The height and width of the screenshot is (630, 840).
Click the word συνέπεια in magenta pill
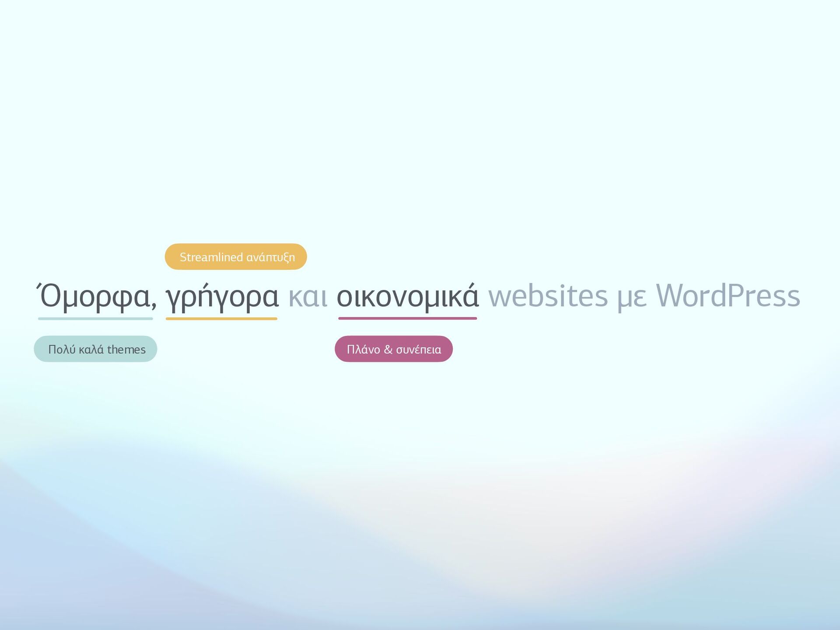(418, 350)
